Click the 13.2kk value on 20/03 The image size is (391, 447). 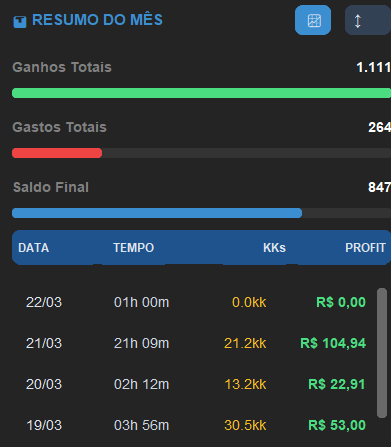pos(245,384)
